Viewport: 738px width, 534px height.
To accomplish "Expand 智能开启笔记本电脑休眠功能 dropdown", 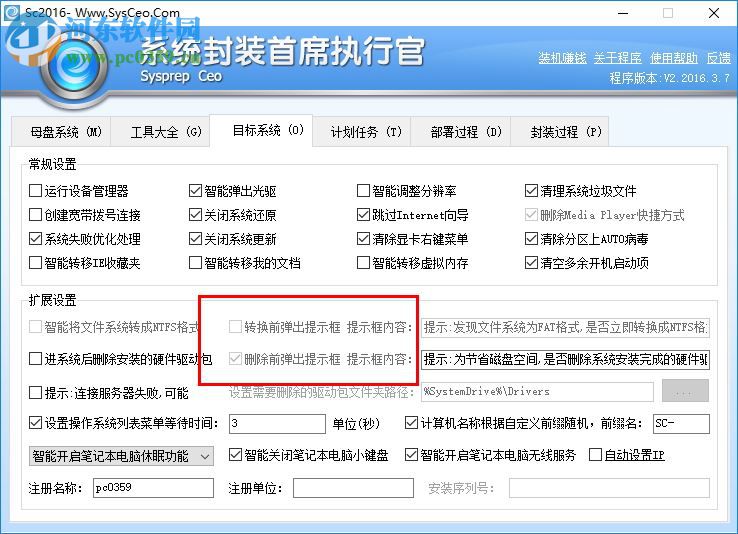I will pos(121,456).
